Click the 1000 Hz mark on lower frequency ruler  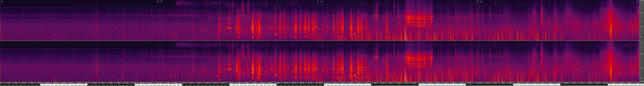[x=641, y=54]
